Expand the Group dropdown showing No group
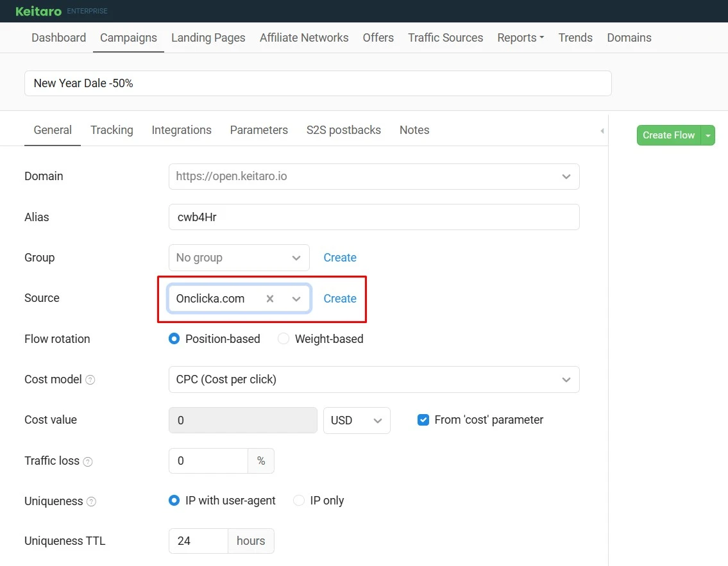 coord(296,258)
